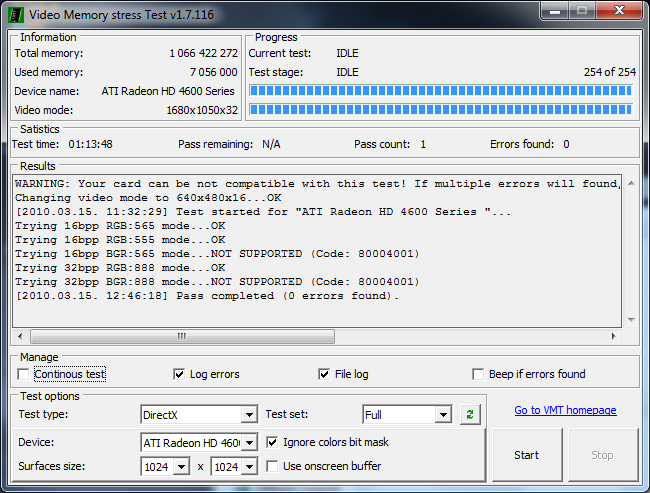Click the Test time value 01:13:48
The image size is (650, 493).
(90, 144)
